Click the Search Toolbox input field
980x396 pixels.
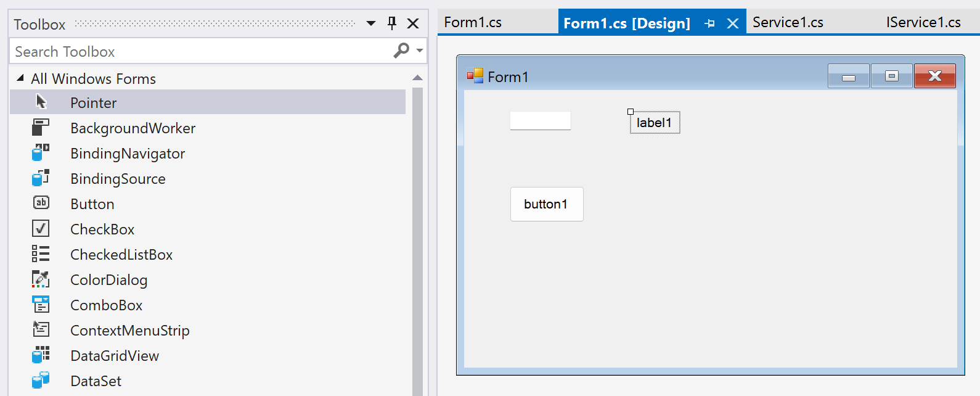[200, 51]
